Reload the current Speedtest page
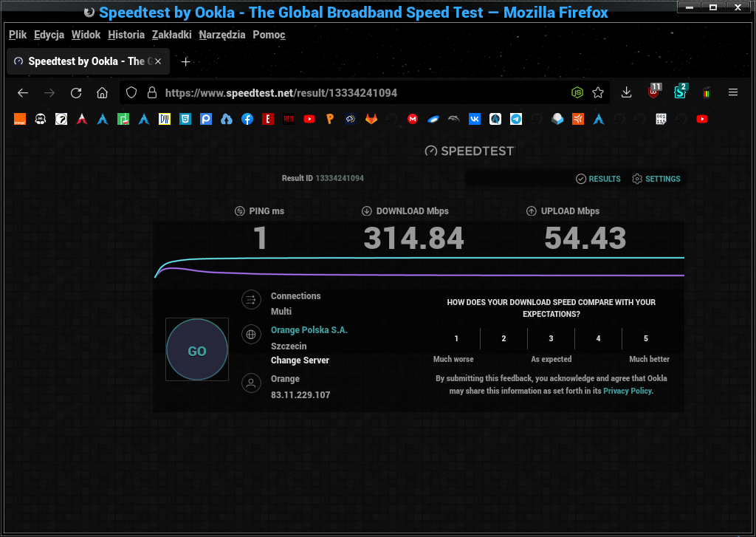 [76, 92]
